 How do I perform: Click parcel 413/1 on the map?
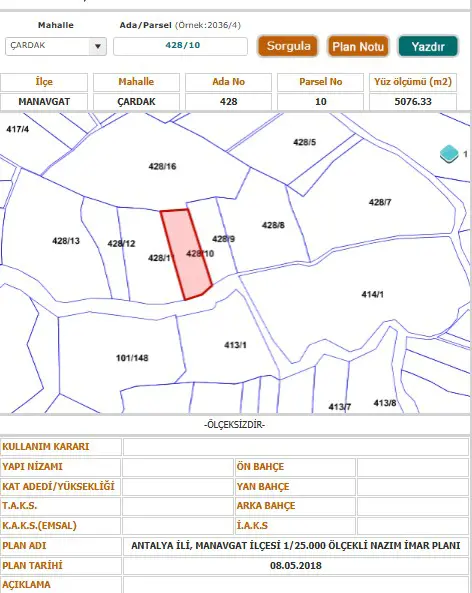pos(235,345)
